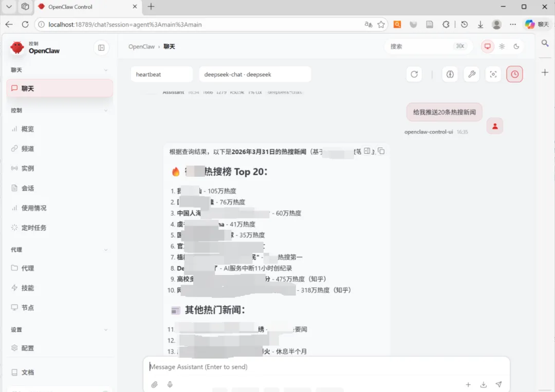This screenshot has height=392, width=555.
Task: Click the message input field
Action: (x=326, y=367)
